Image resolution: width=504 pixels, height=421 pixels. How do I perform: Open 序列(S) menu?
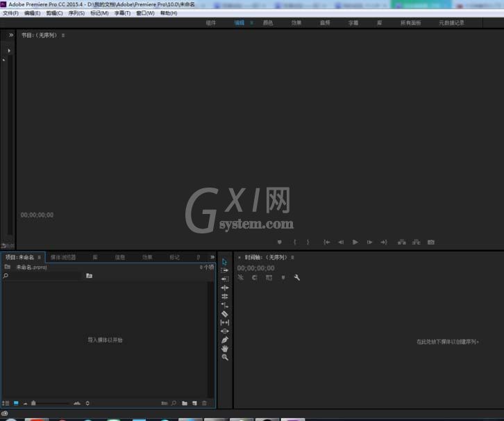76,13
